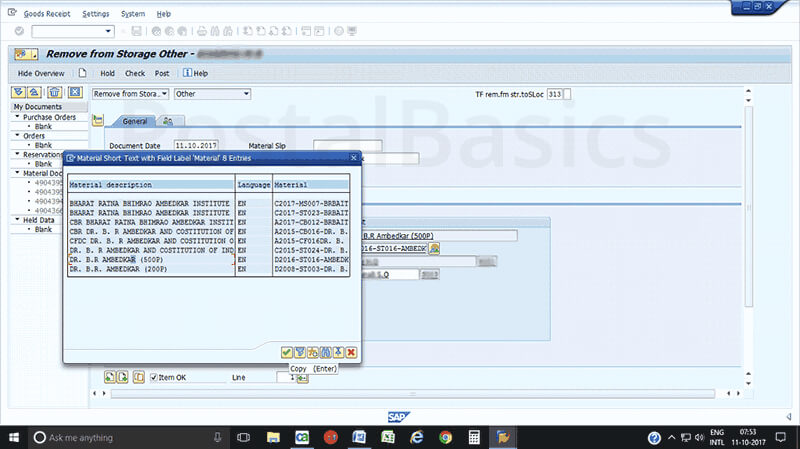Collapse the Held Data tree node
This screenshot has height=449, width=800.
[17, 220]
